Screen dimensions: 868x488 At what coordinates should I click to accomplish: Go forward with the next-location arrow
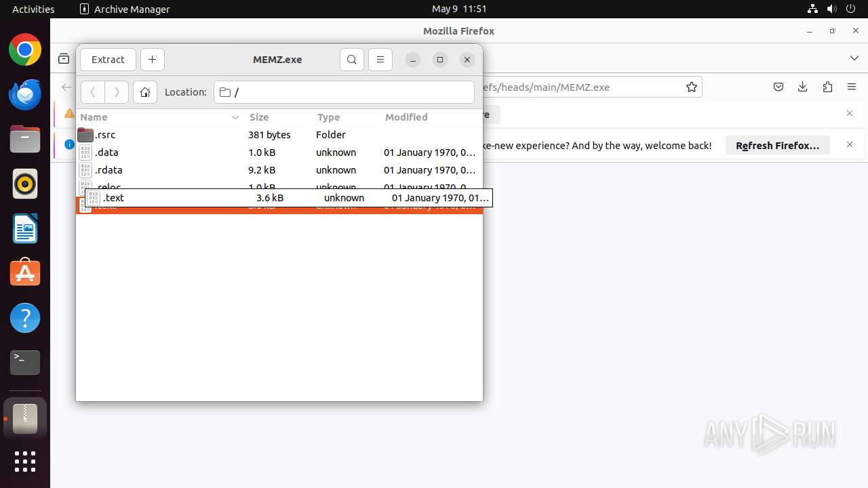coord(117,92)
